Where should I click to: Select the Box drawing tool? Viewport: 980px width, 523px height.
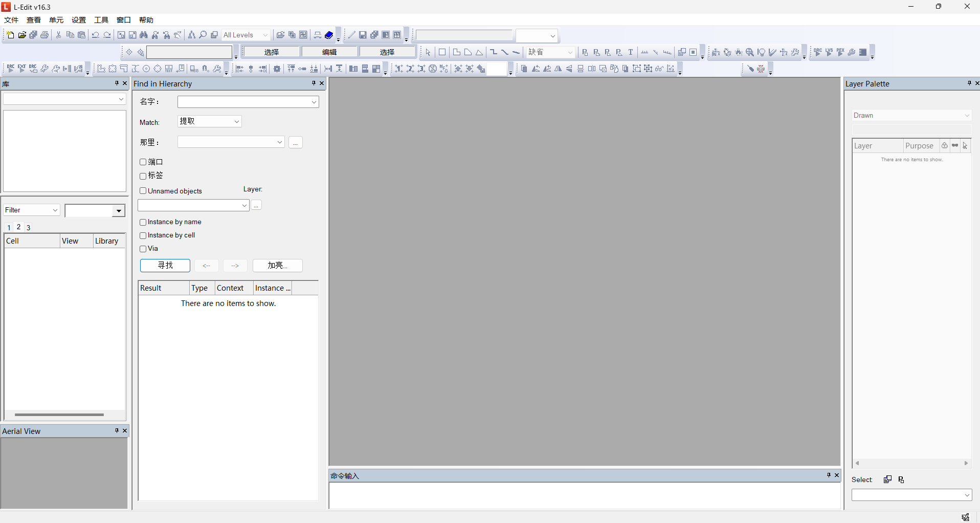[x=442, y=52]
